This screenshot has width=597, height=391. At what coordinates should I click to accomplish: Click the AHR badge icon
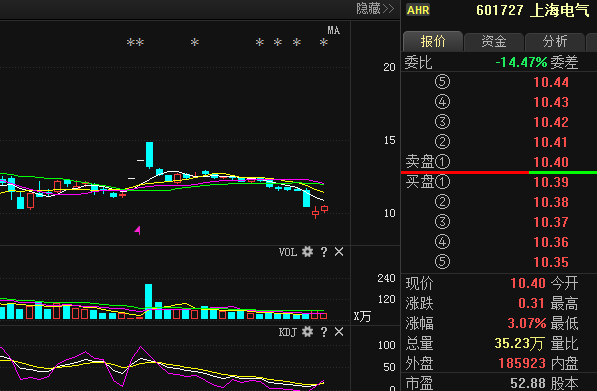(x=418, y=10)
